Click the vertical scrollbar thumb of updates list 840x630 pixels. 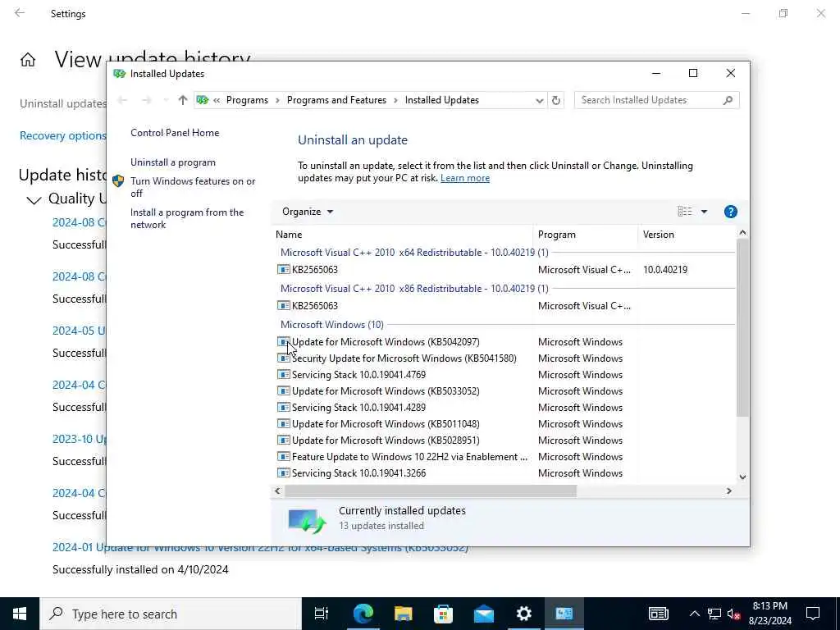pyautogui.click(x=742, y=328)
